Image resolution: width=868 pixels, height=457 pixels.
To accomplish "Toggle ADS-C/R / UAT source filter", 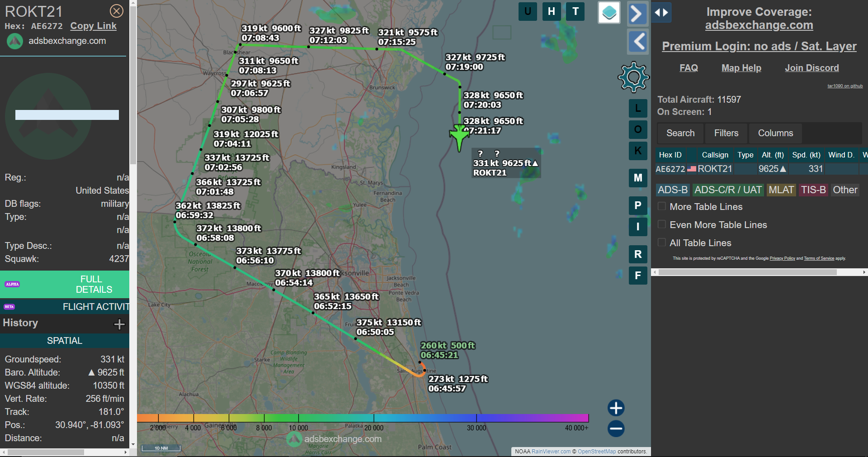I will point(728,190).
